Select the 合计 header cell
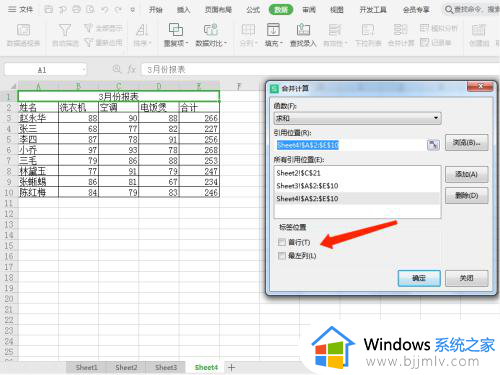 pyautogui.click(x=199, y=107)
